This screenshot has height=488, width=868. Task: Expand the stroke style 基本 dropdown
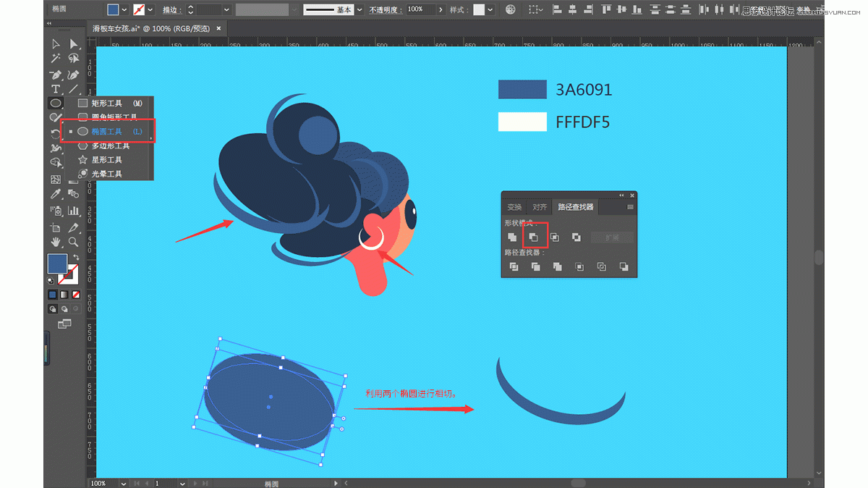tap(362, 9)
